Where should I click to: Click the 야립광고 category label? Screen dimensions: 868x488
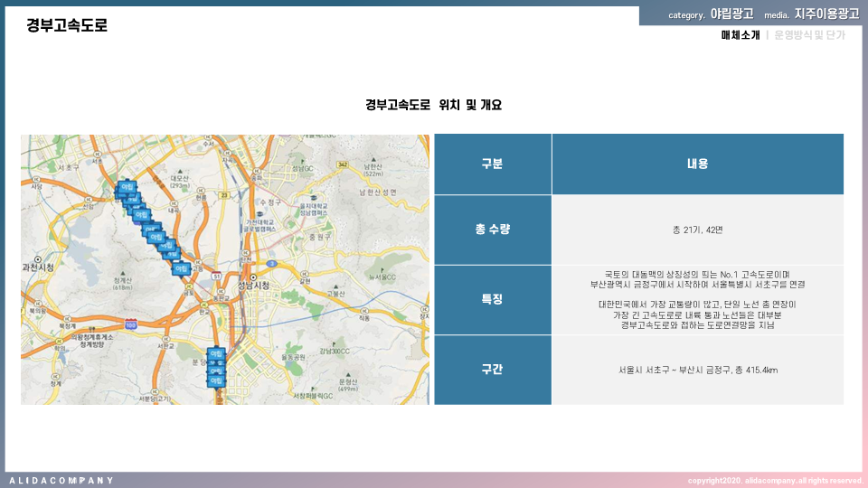pyautogui.click(x=731, y=14)
